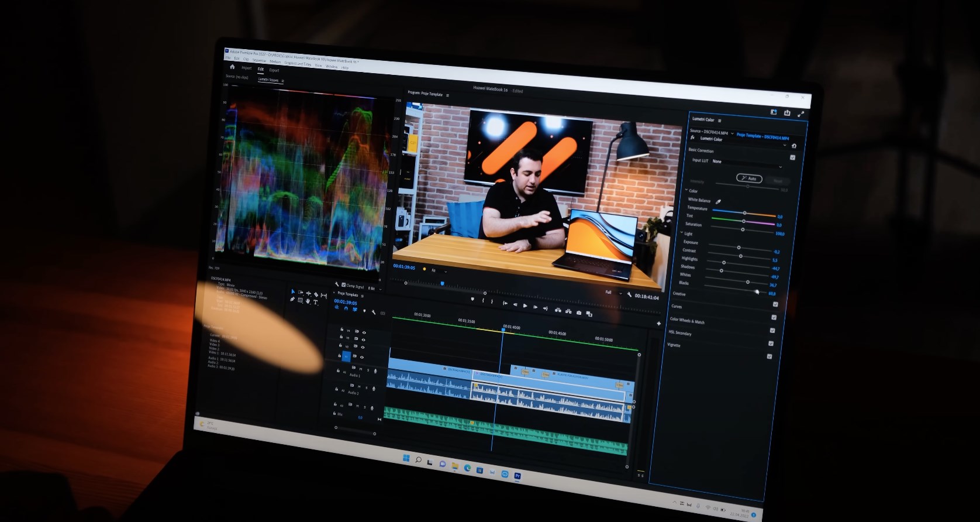Click the Quick Export share icon
The image size is (980, 522).
[x=787, y=113]
